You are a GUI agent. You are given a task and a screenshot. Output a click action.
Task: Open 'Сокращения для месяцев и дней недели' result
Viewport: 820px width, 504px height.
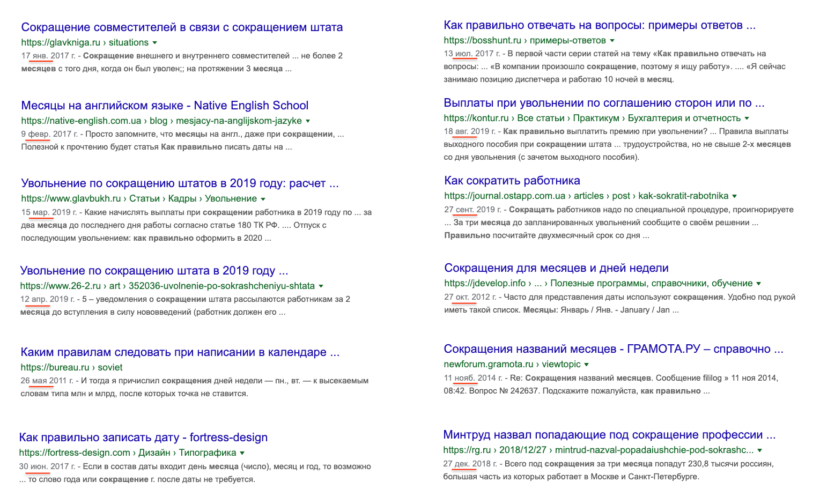pos(556,268)
